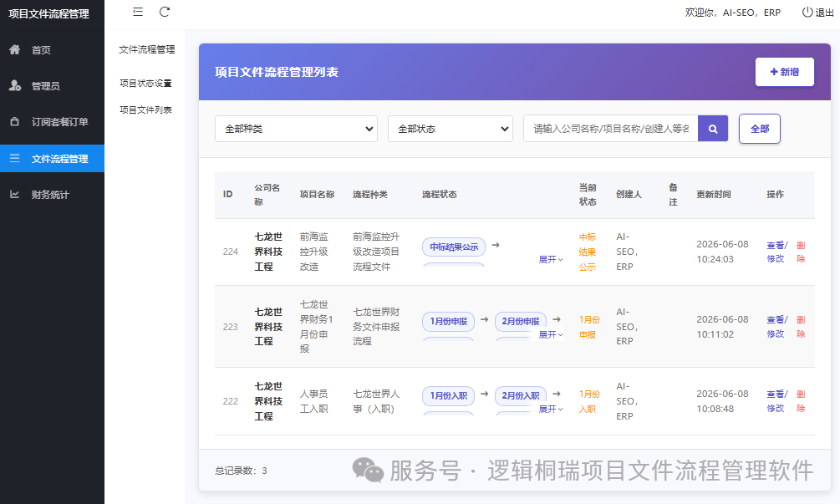Click the 更新时间 column header
Screen dimensions: 840x504
[x=714, y=195]
